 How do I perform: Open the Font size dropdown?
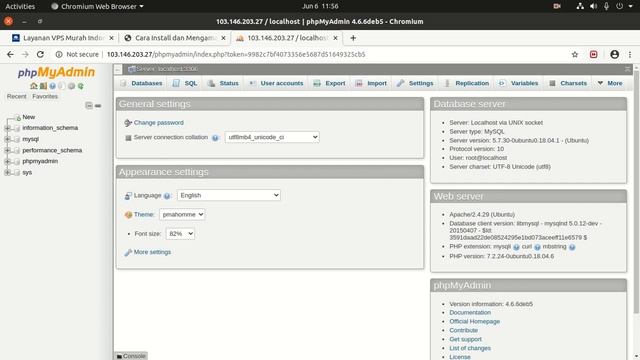(180, 233)
